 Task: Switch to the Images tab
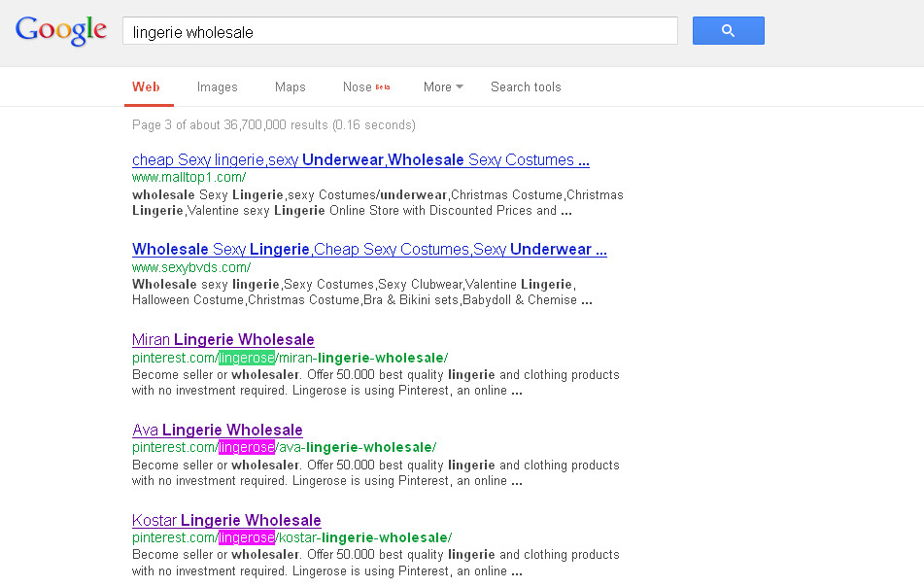217,87
